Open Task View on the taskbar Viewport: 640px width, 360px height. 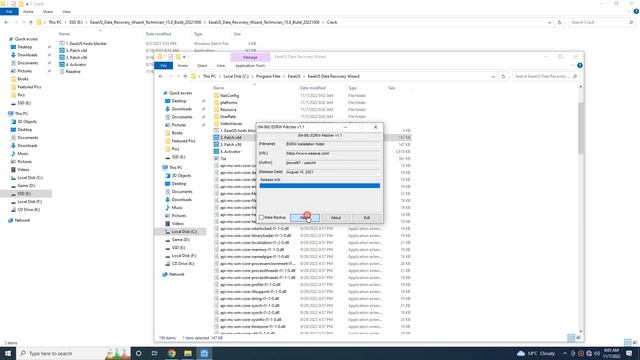[154, 353]
